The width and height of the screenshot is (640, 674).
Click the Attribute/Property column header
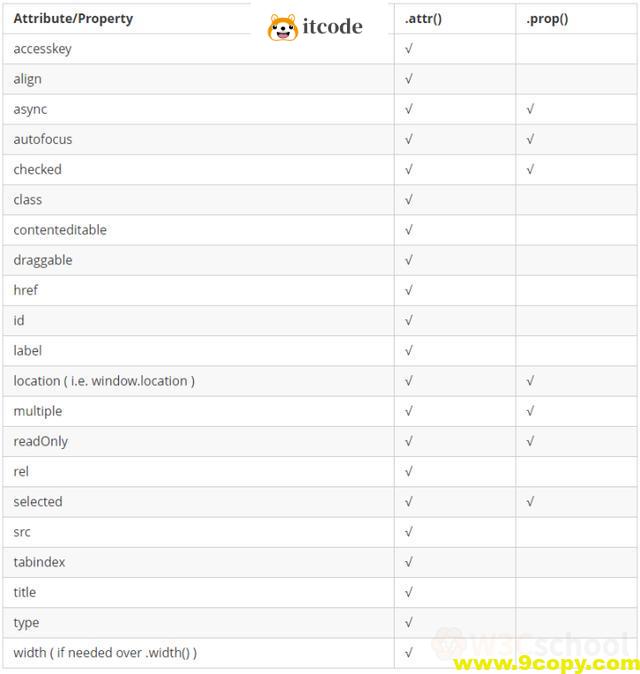(x=73, y=18)
